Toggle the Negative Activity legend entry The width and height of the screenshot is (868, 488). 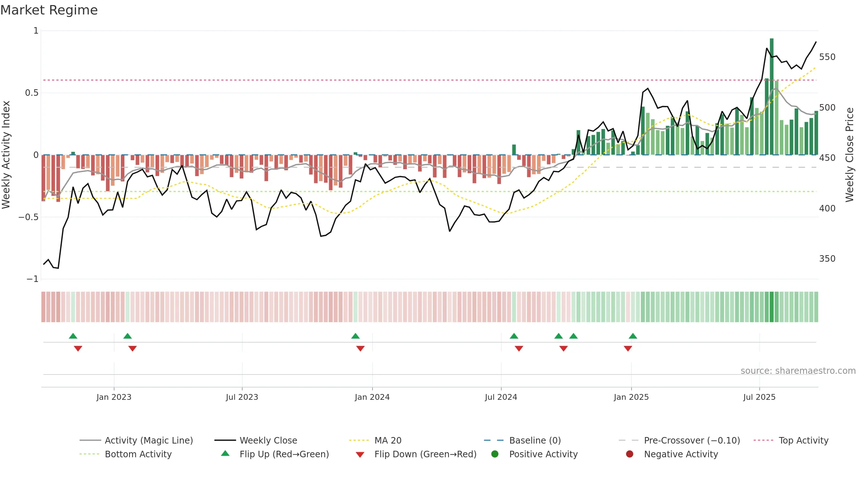pos(672,454)
